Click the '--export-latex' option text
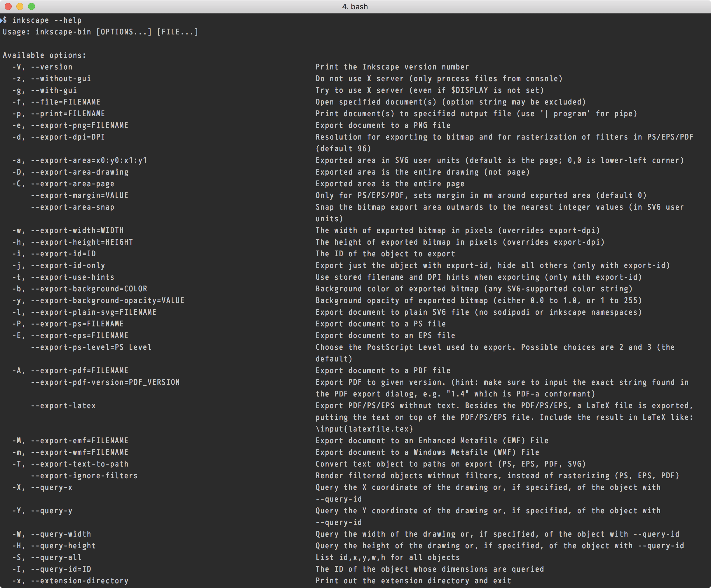The image size is (711, 588). click(63, 406)
